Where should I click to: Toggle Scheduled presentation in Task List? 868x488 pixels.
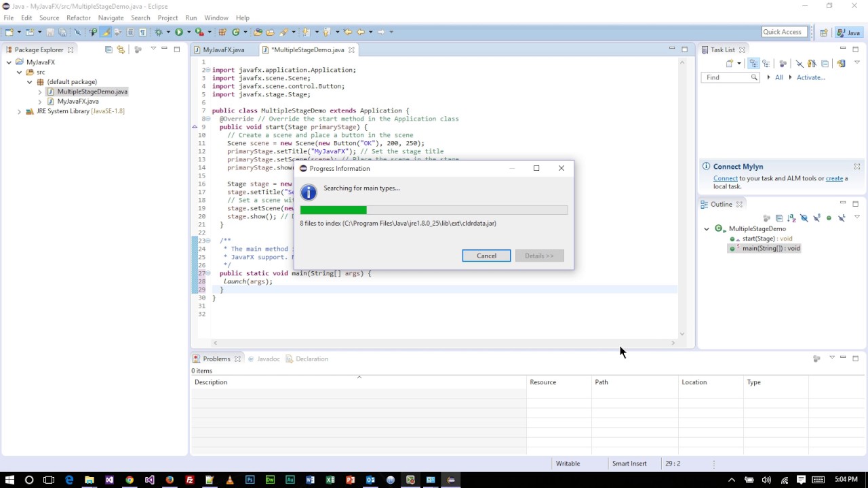click(766, 63)
